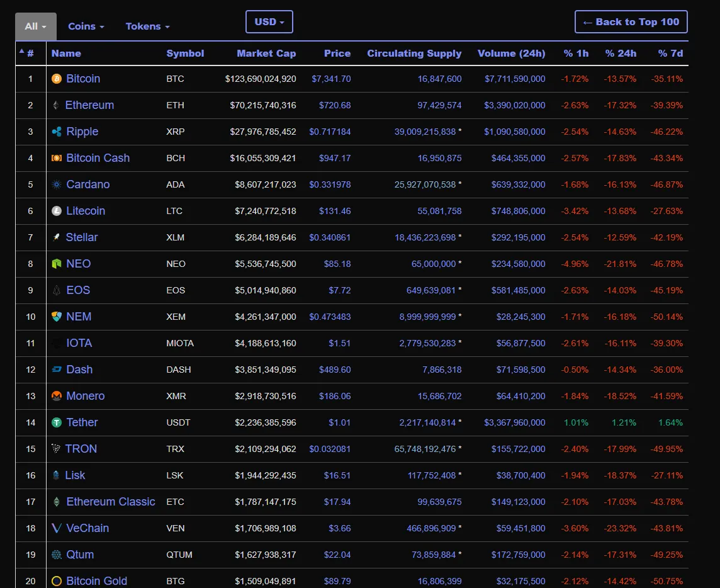Viewport: 720px width, 588px height.
Task: Open the Ripple name link
Action: tap(82, 132)
